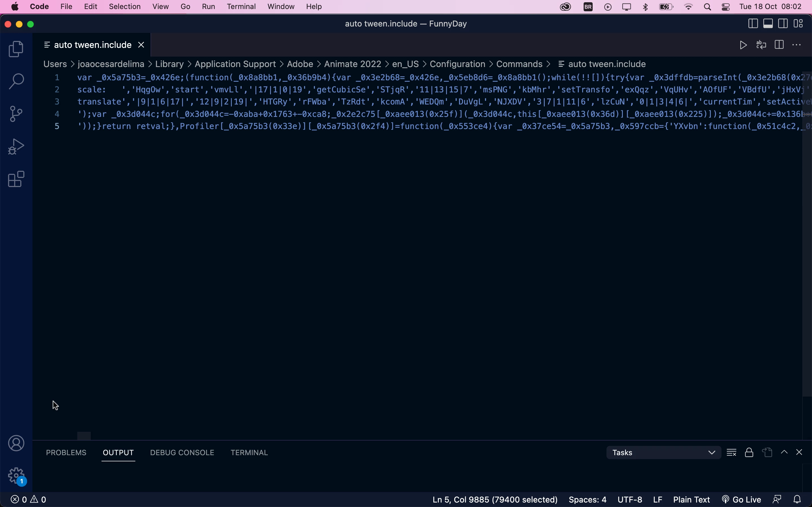812x507 pixels.
Task: Open the Run and Debug view
Action: coord(16,146)
